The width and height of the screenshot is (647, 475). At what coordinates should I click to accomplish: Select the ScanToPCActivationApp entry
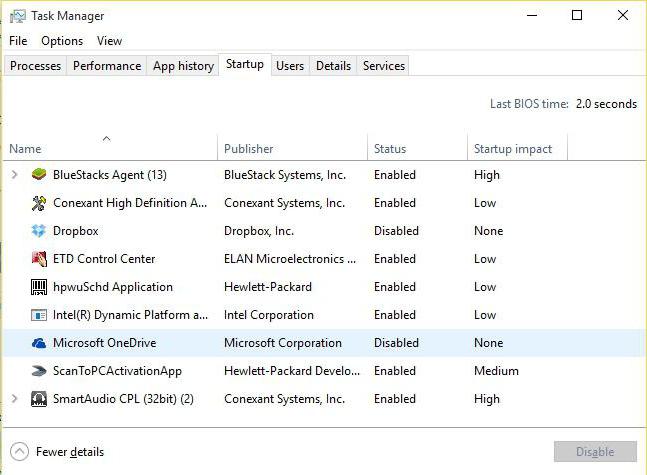click(117, 371)
